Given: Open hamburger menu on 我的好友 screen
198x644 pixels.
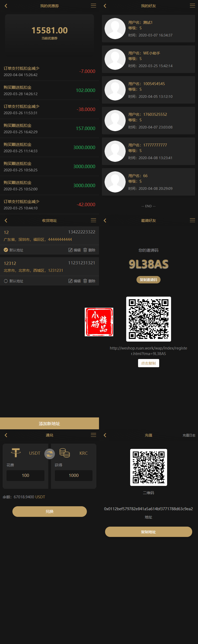Looking at the screenshot, I should point(192,6).
